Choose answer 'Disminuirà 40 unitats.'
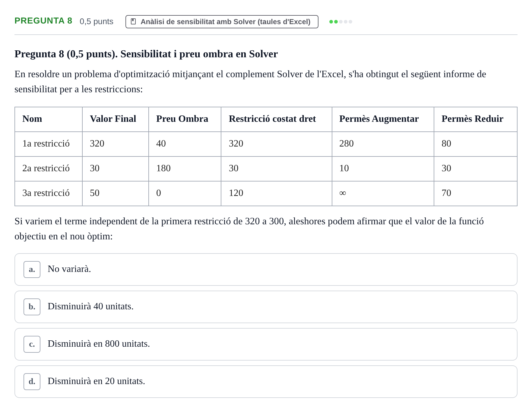Image resolution: width=532 pixels, height=413 pixels. click(x=266, y=307)
